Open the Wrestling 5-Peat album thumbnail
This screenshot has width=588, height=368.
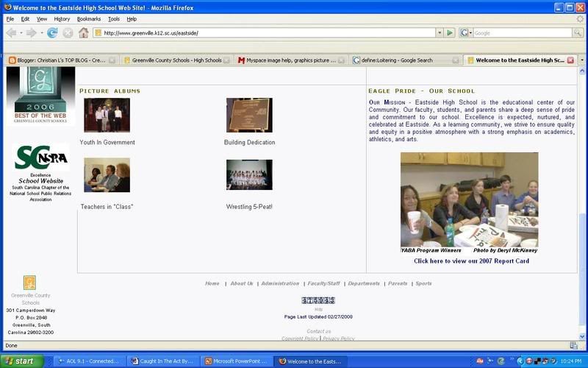(249, 175)
